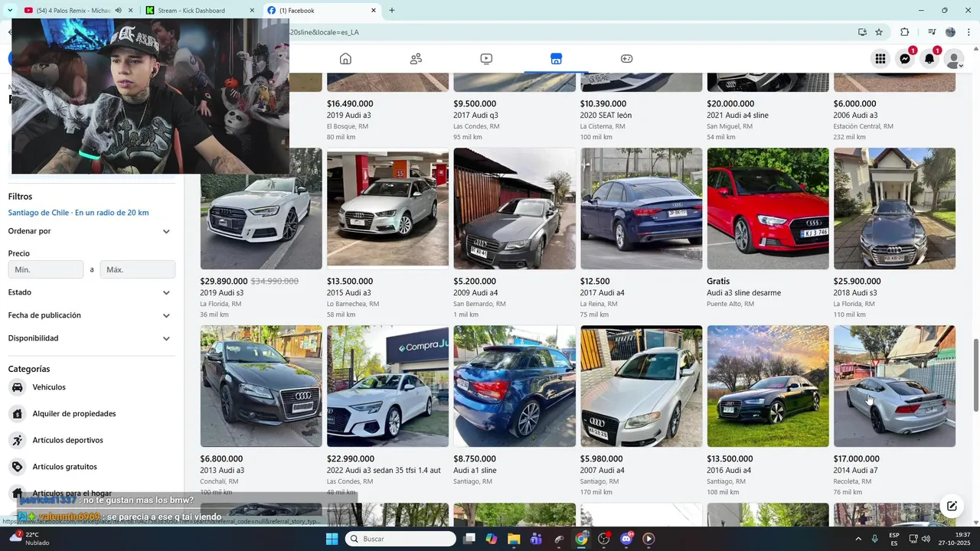Open the blue Audi a1 sline listing photo
980x551 pixels.
pyautogui.click(x=514, y=386)
